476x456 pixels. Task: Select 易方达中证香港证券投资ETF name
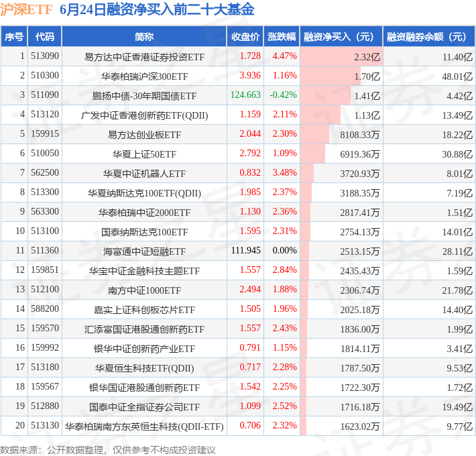pyautogui.click(x=145, y=57)
